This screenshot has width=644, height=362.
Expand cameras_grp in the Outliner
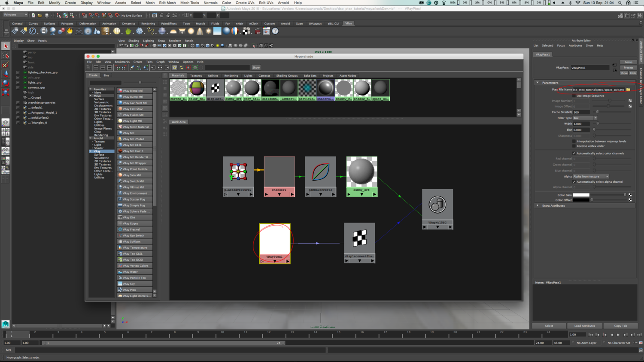click(18, 87)
